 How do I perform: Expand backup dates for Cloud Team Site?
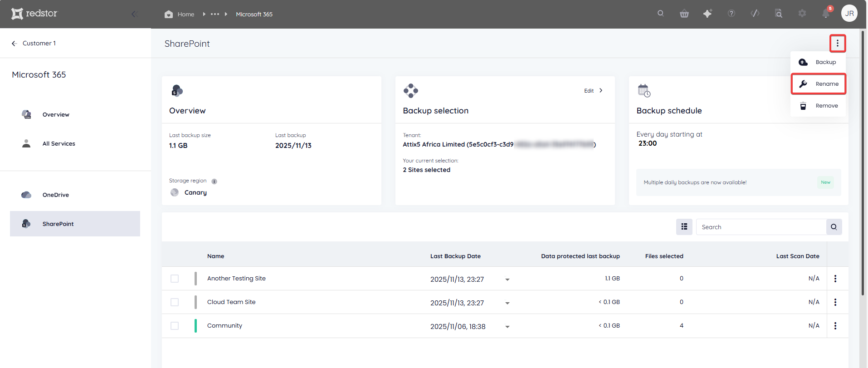click(507, 303)
